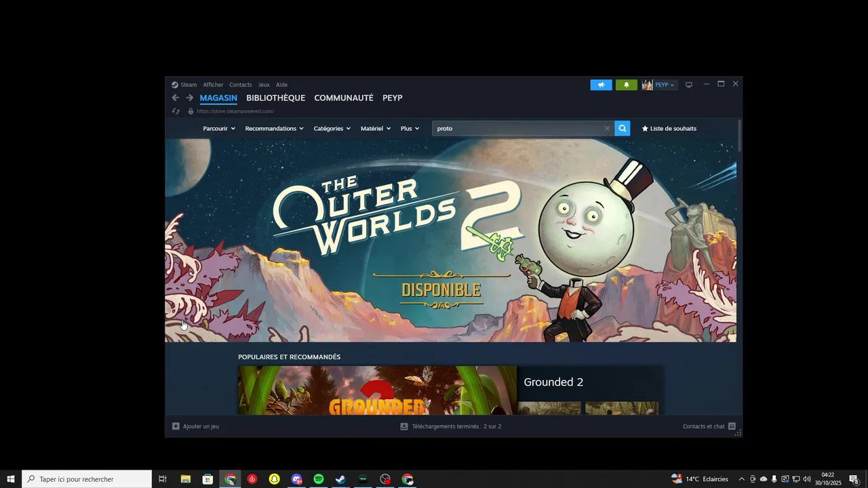Screen dimensions: 868x488
Task: Click the Steam window vertical scrollbar
Action: point(739,136)
